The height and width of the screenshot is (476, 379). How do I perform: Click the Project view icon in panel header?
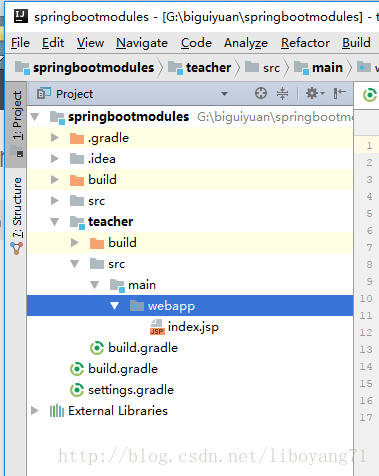(x=44, y=94)
